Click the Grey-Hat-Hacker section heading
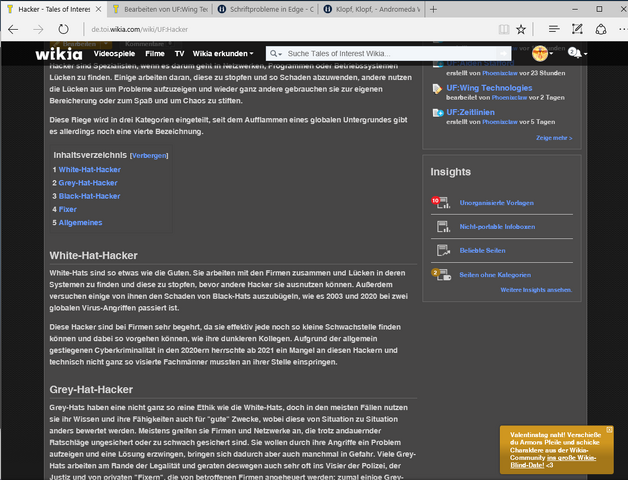 pos(91,389)
